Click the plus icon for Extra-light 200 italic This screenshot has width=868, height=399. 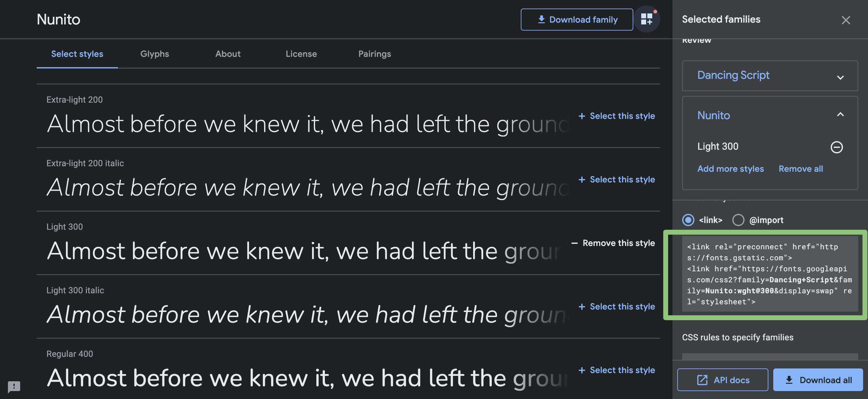tap(582, 180)
